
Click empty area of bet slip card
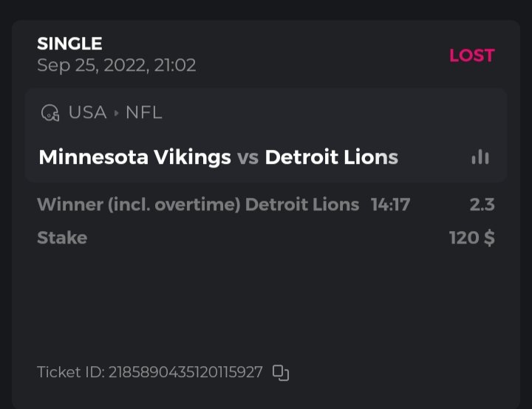266,303
